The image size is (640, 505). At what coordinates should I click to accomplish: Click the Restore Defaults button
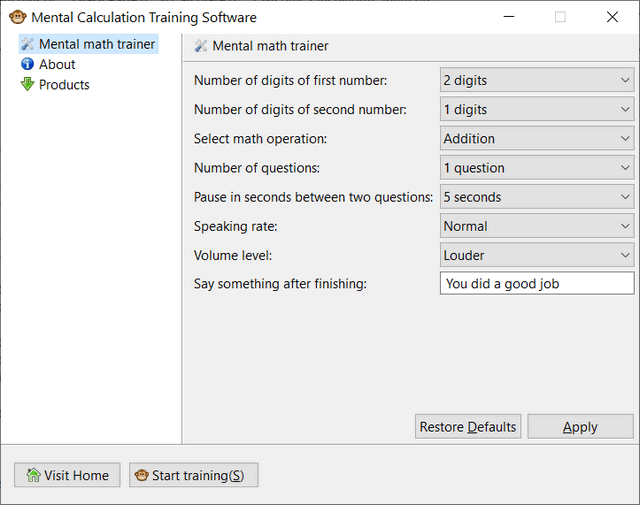click(468, 427)
